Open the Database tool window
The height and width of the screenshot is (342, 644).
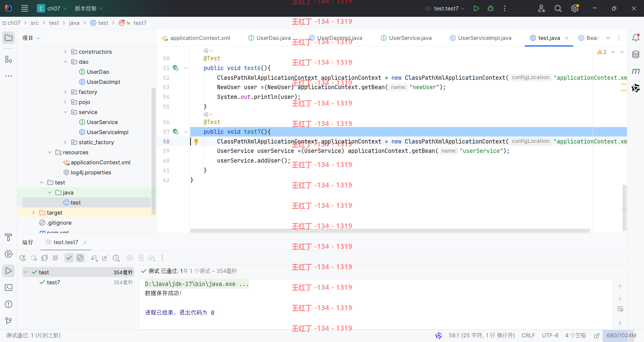point(636,55)
